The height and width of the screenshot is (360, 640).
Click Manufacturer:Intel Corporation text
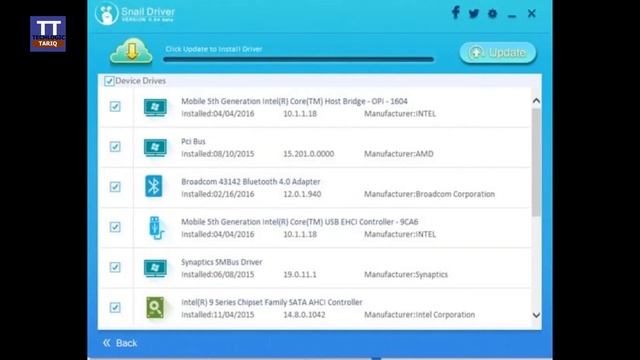click(420, 315)
